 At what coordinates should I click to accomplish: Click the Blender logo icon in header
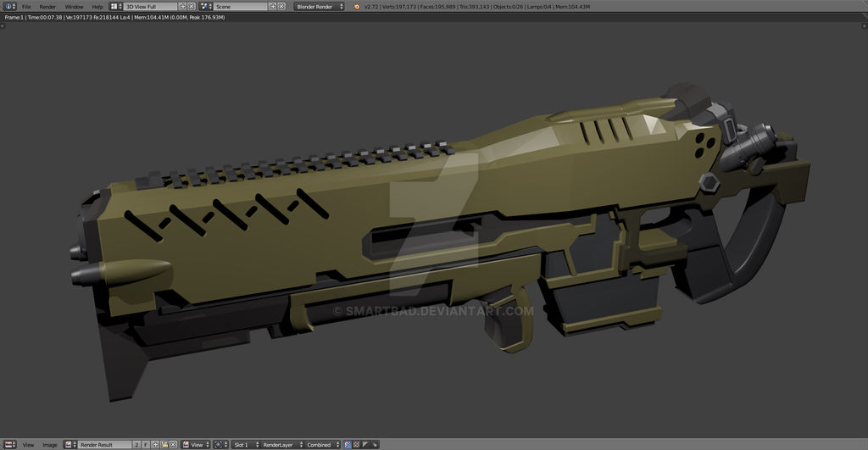click(357, 7)
